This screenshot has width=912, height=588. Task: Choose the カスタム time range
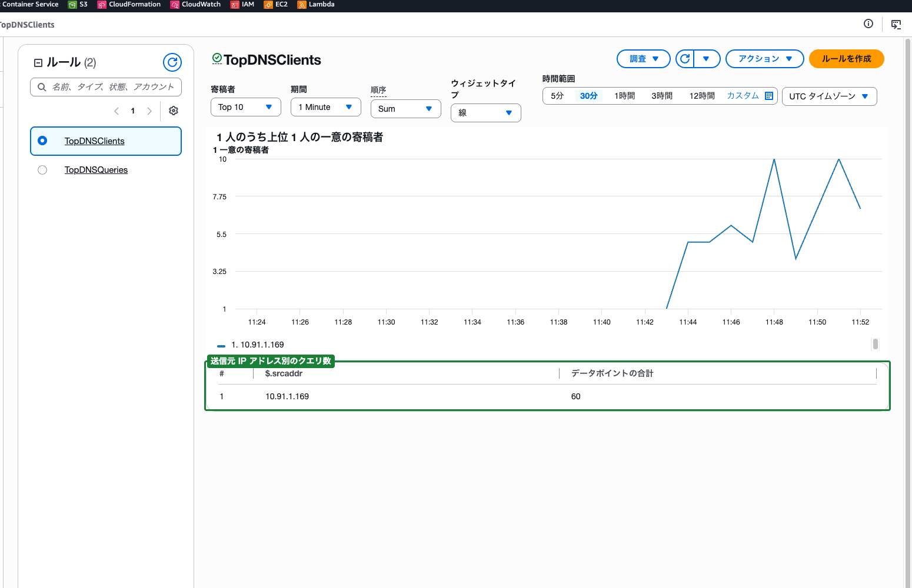tap(743, 96)
